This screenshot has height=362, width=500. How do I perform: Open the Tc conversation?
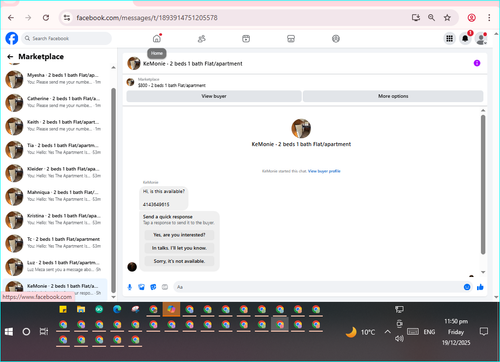[x=56, y=243]
